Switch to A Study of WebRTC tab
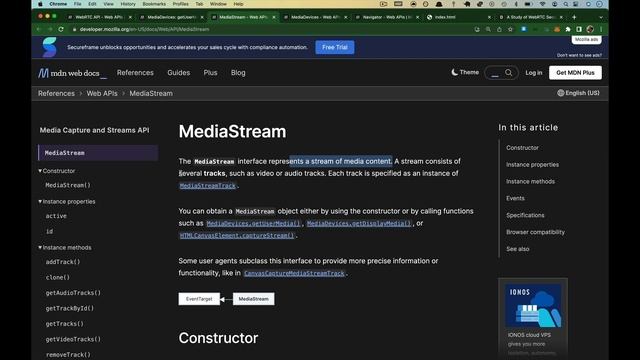The width and height of the screenshot is (640, 360). (x=531, y=17)
